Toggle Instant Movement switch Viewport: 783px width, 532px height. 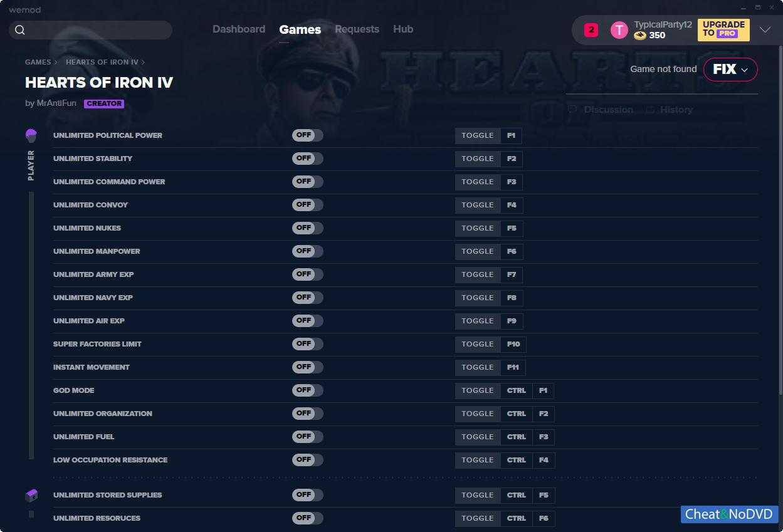point(307,367)
